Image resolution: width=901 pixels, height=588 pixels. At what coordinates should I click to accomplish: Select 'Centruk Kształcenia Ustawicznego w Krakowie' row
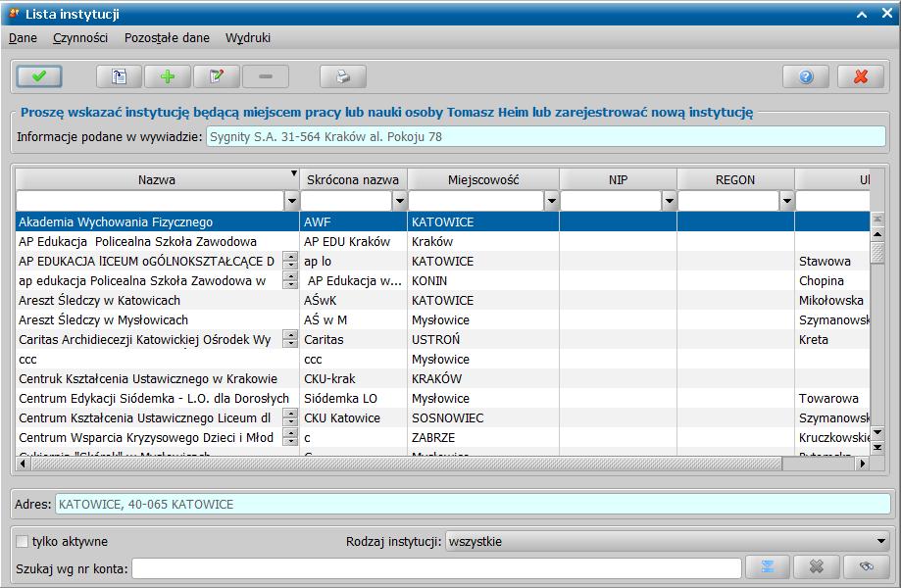point(442,379)
